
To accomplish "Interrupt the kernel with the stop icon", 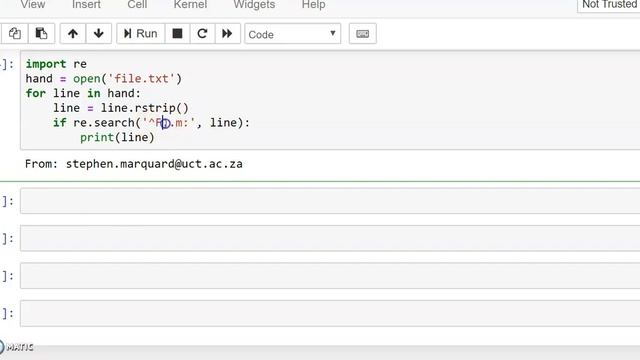I will click(x=177, y=33).
